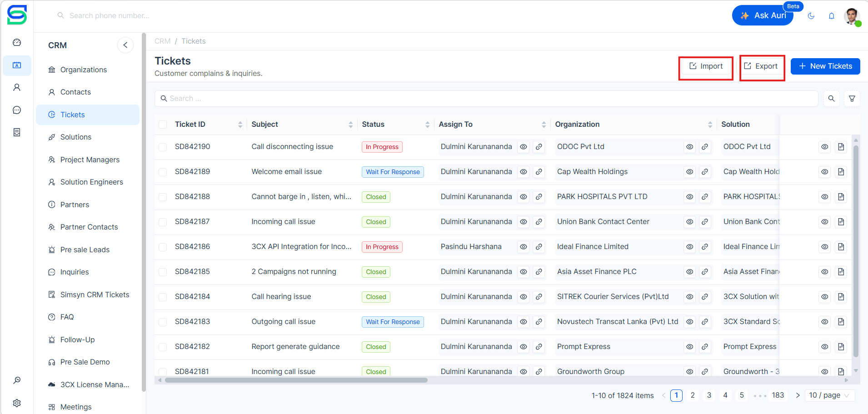The height and width of the screenshot is (414, 868).
Task: Open Solutions in the CRM menu
Action: tap(76, 137)
